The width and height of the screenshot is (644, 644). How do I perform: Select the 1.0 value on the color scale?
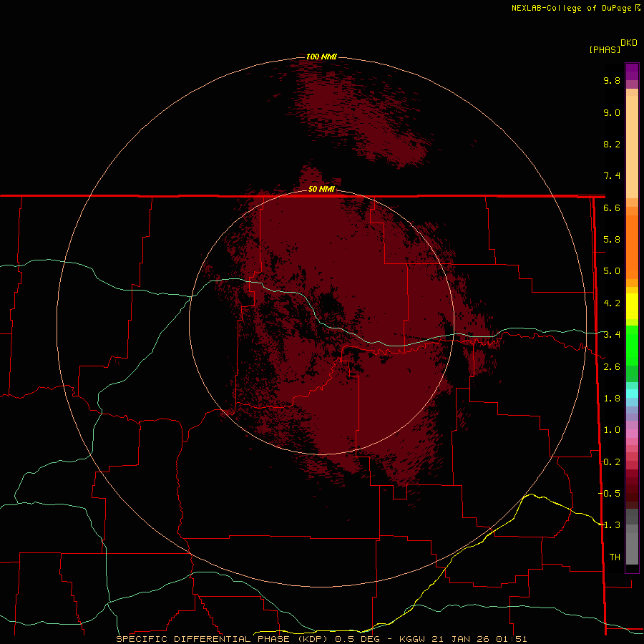pyautogui.click(x=612, y=430)
